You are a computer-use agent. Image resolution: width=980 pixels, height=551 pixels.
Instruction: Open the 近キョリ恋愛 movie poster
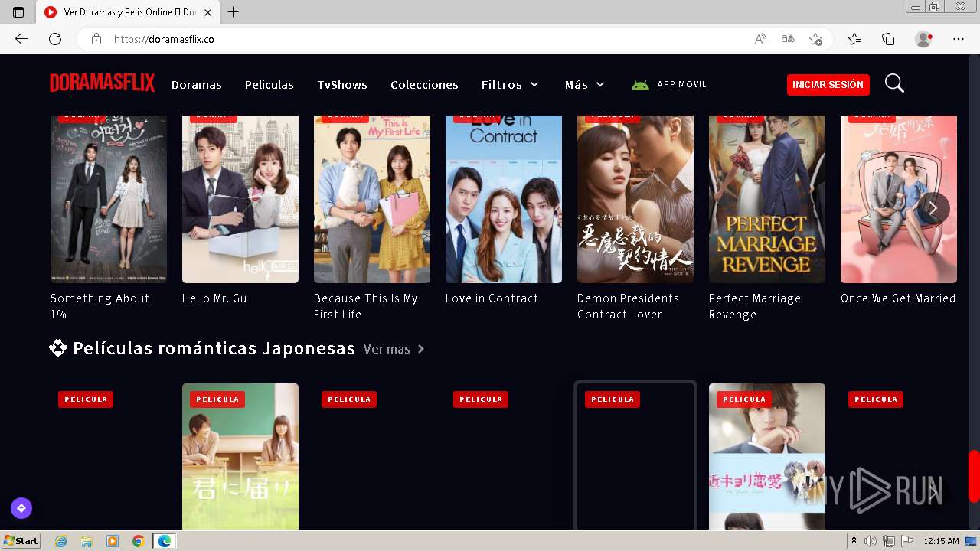point(767,457)
